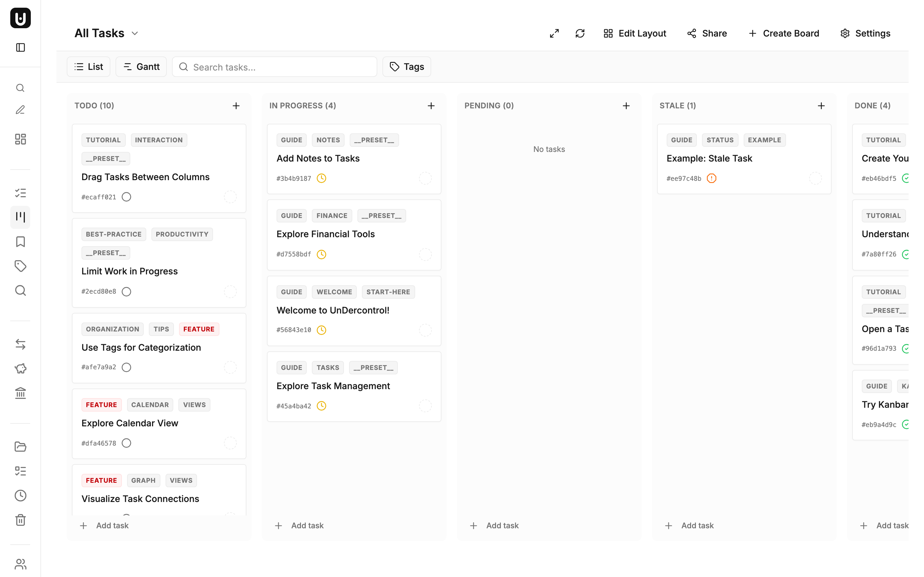Toggle completion circle on Use Tags for Categorization
Screen dimensions: 924x577
pos(126,367)
